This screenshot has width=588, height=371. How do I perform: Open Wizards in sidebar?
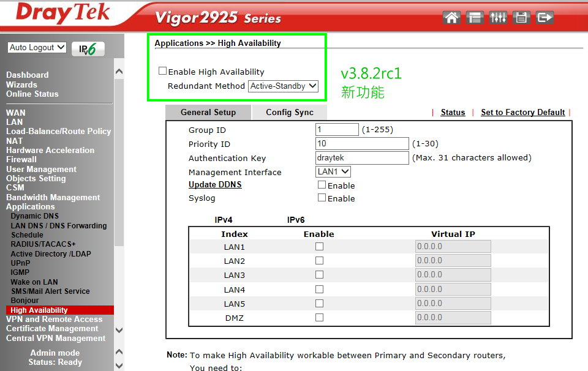21,84
